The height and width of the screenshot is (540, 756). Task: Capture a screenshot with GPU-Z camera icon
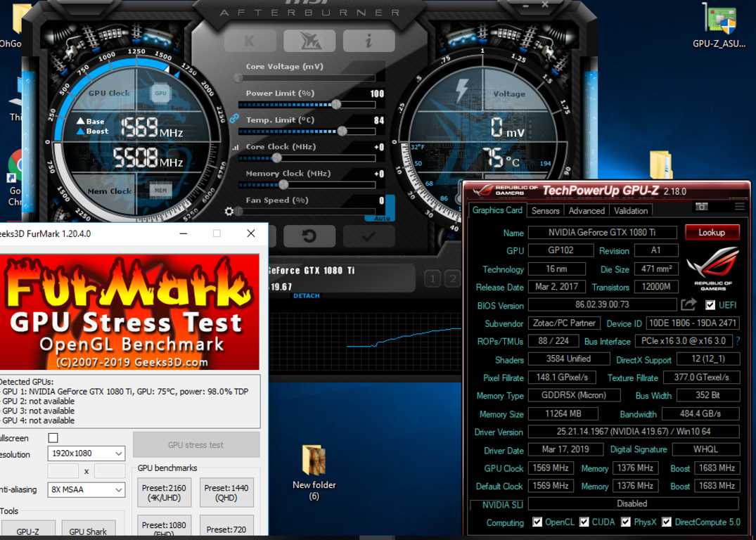[x=701, y=206]
